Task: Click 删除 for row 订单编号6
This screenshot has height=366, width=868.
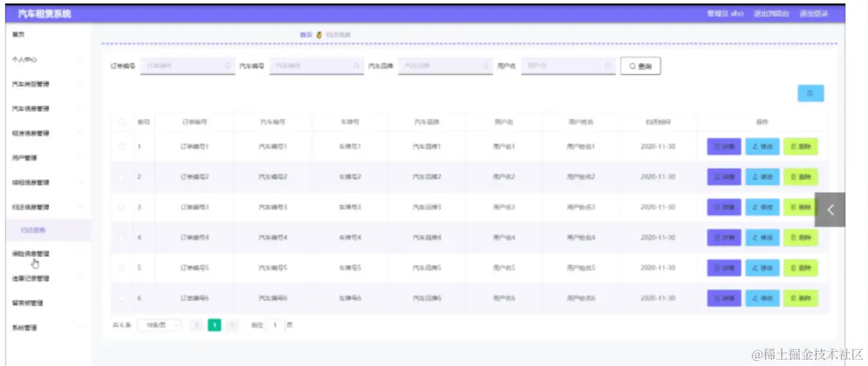Action: point(800,298)
